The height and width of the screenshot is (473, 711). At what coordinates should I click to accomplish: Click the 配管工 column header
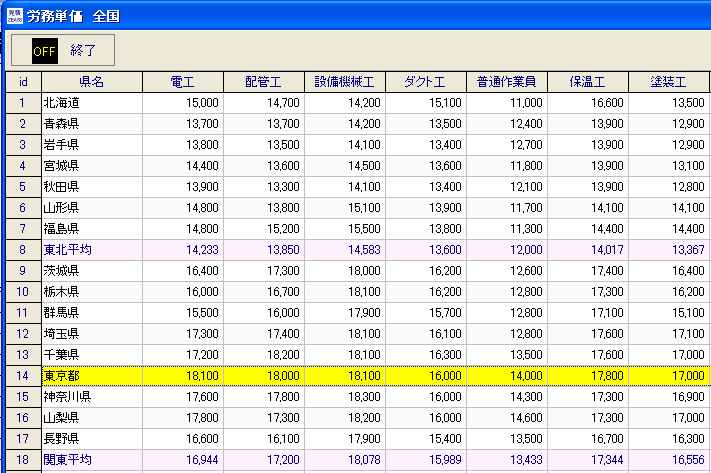(x=263, y=81)
